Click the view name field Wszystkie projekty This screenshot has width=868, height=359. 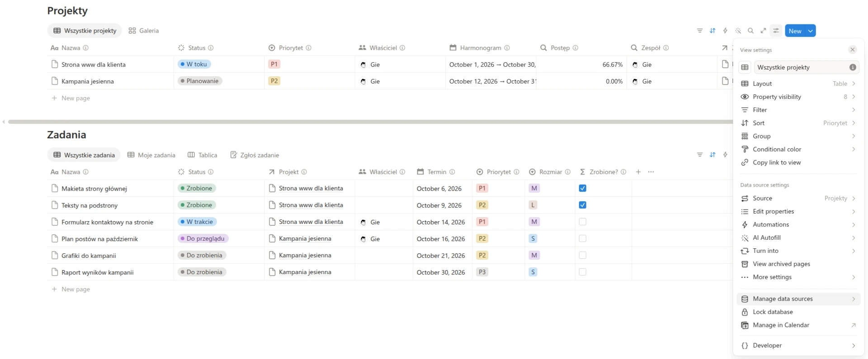[x=807, y=67]
